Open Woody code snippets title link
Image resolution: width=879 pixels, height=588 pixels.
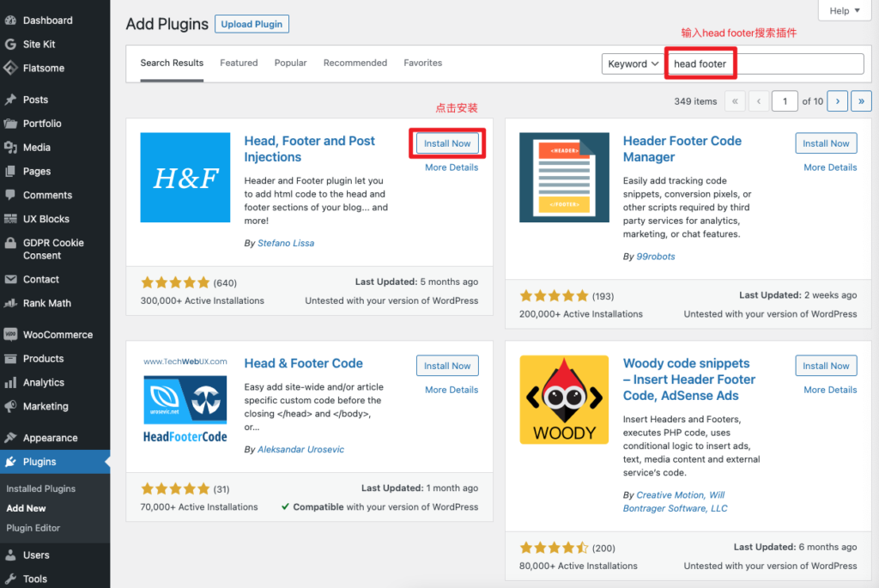pyautogui.click(x=689, y=379)
